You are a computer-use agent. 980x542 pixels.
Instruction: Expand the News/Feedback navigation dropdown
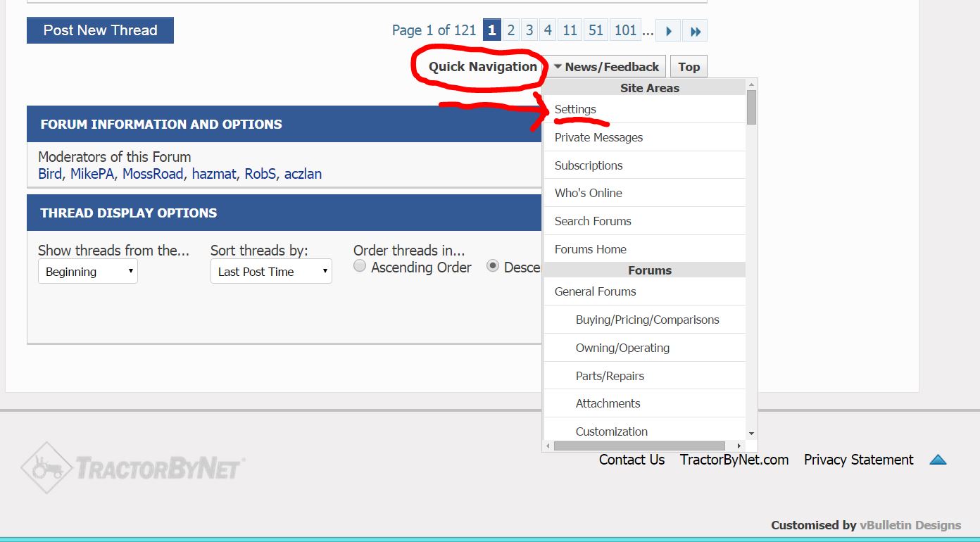(606, 67)
